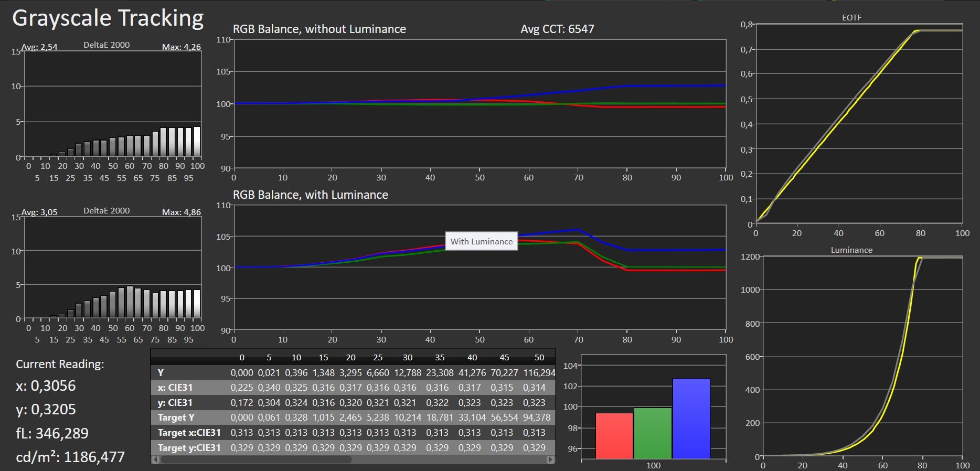The height and width of the screenshot is (471, 980).
Task: Select the 'RGB Balance, without Luminance' heading
Action: coord(319,29)
